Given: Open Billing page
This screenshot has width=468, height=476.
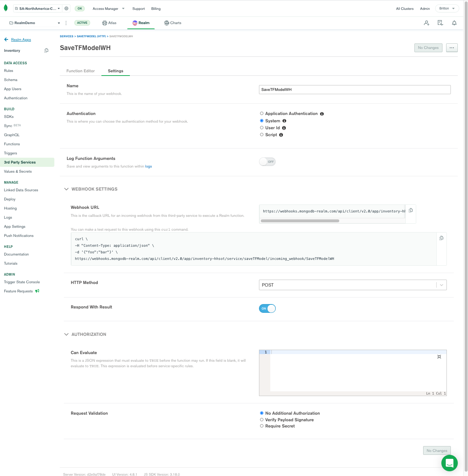Looking at the screenshot, I should pyautogui.click(x=156, y=9).
